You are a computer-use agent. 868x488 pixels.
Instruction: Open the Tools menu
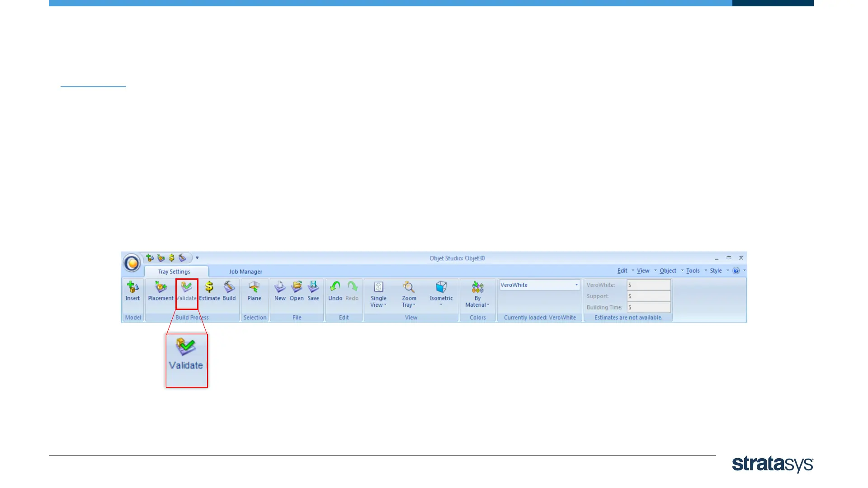click(x=693, y=271)
